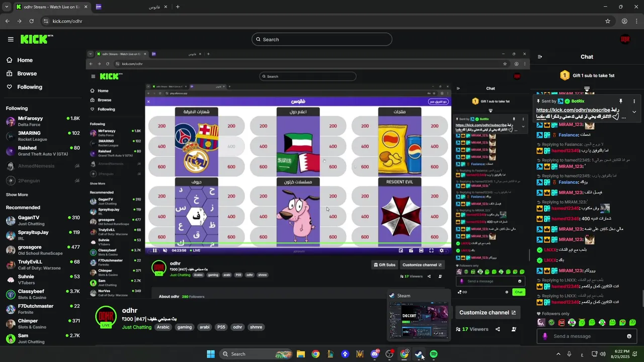The image size is (644, 362).
Task: Open video player settings gear
Action: coord(442,250)
